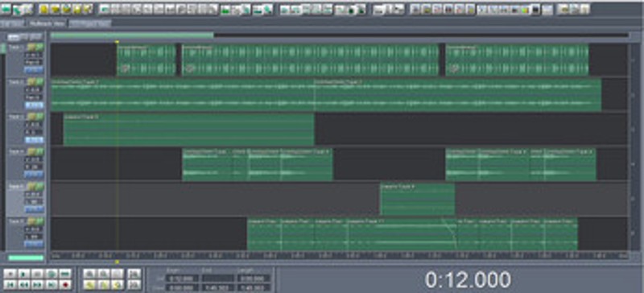The image size is (644, 293).
Task: Click blue button in Track 5 controls
Action: [34, 209]
